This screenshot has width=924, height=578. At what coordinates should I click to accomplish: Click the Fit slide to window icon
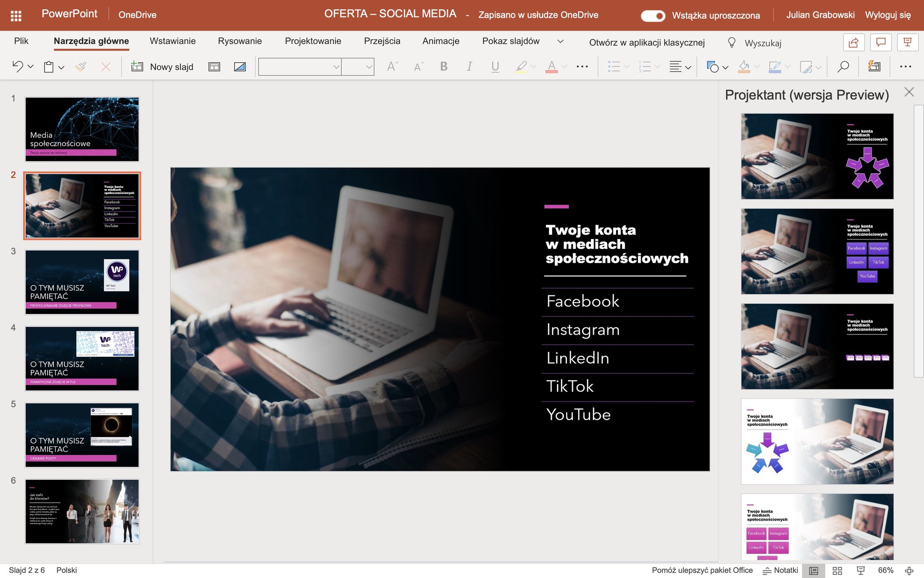pos(909,570)
